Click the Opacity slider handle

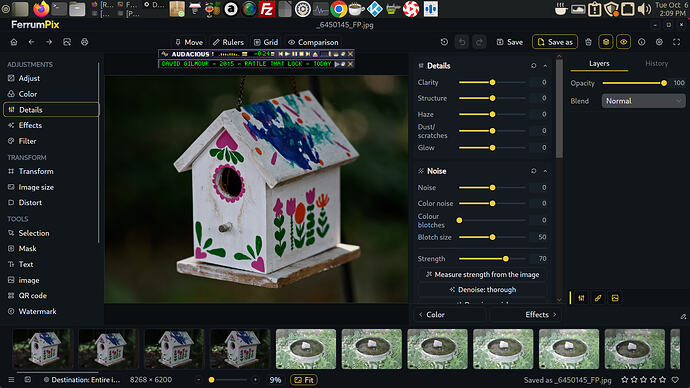pyautogui.click(x=664, y=83)
